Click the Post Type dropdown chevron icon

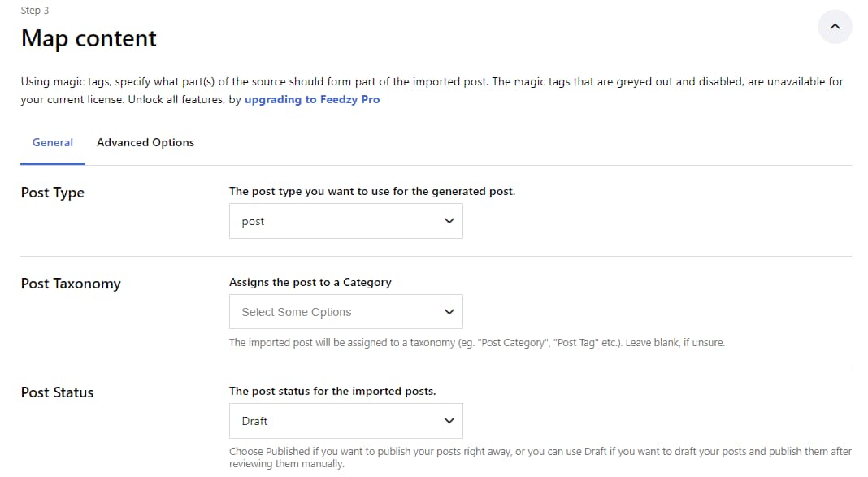[449, 220]
